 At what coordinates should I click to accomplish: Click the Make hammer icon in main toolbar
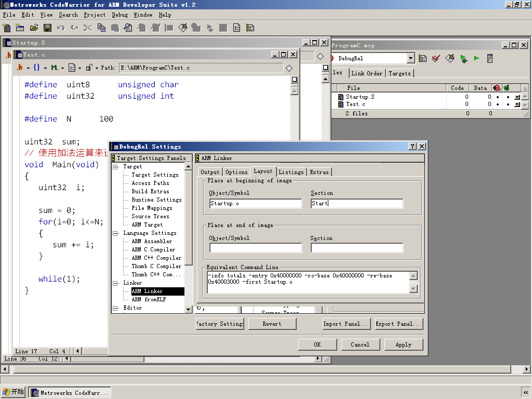coord(182,28)
